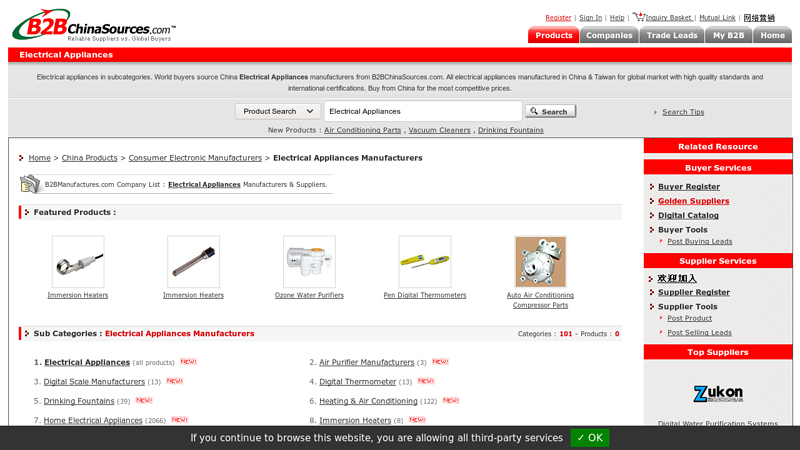
Task: Open Heating & Air Conditioning subcategory
Action: tap(368, 401)
